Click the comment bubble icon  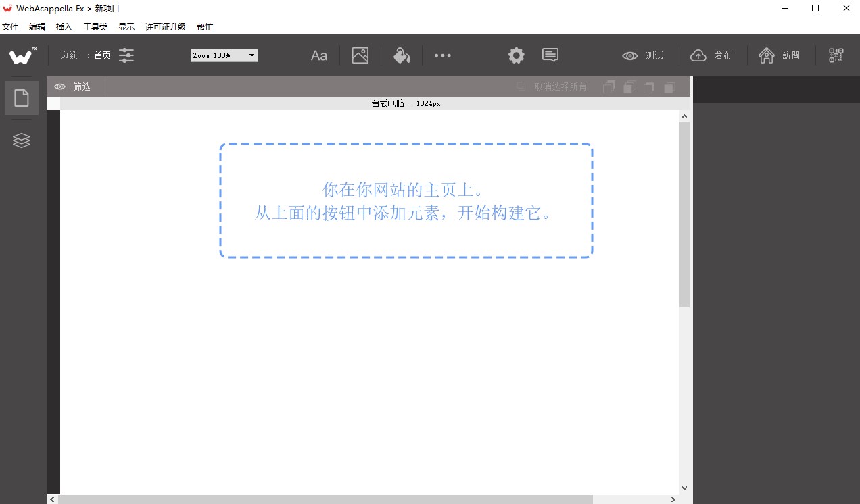coord(550,55)
